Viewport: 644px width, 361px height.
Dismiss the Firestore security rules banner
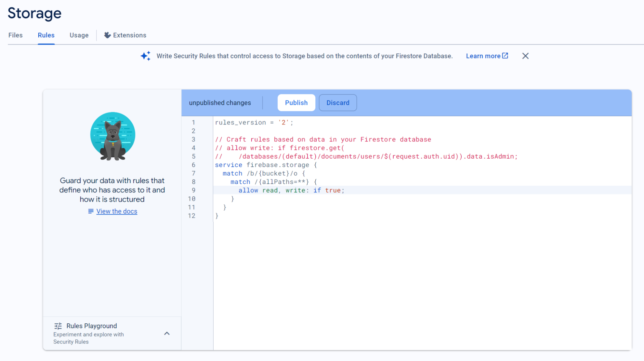[x=525, y=56]
